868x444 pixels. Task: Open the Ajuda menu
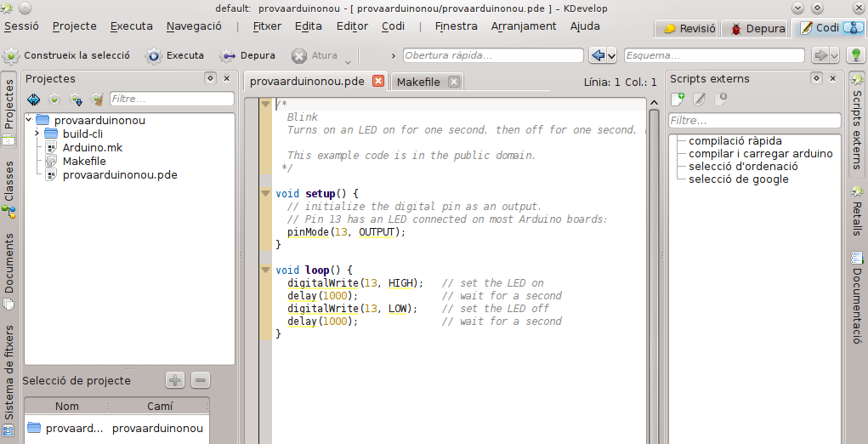(585, 26)
